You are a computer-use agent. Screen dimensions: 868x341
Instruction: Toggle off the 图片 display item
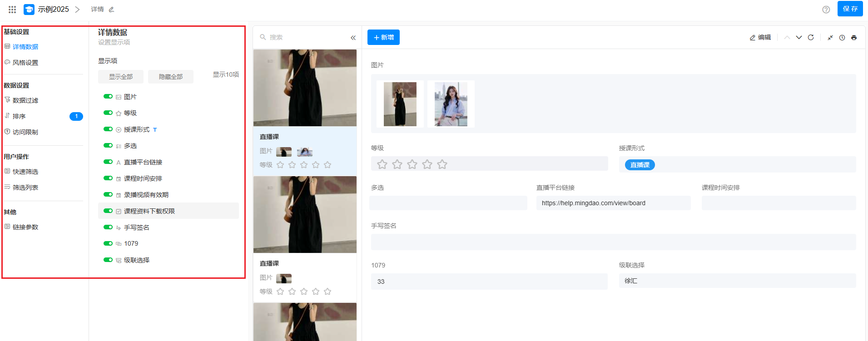(108, 97)
